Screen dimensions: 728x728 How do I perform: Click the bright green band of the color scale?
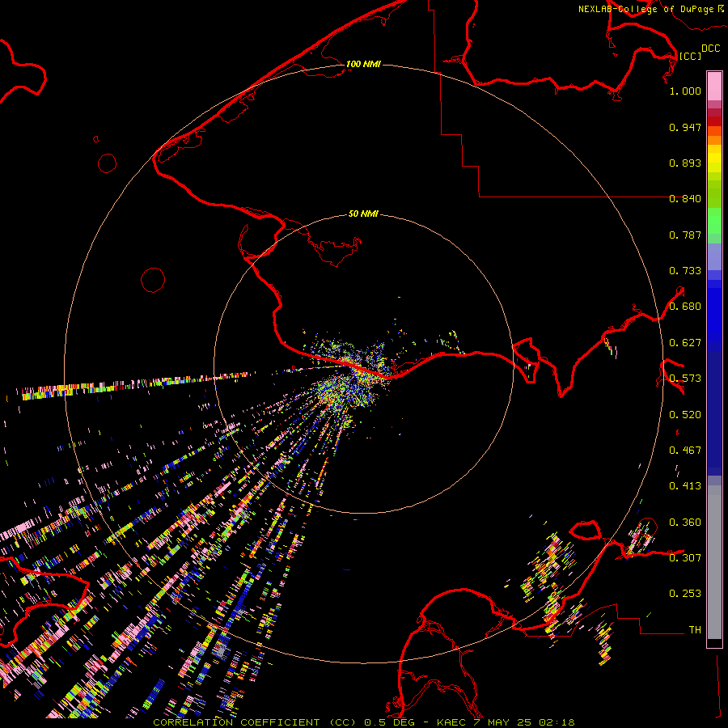(x=714, y=221)
